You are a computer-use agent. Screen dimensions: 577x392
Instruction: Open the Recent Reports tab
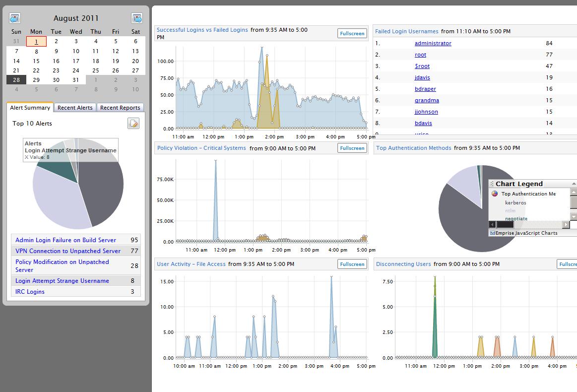click(x=120, y=108)
